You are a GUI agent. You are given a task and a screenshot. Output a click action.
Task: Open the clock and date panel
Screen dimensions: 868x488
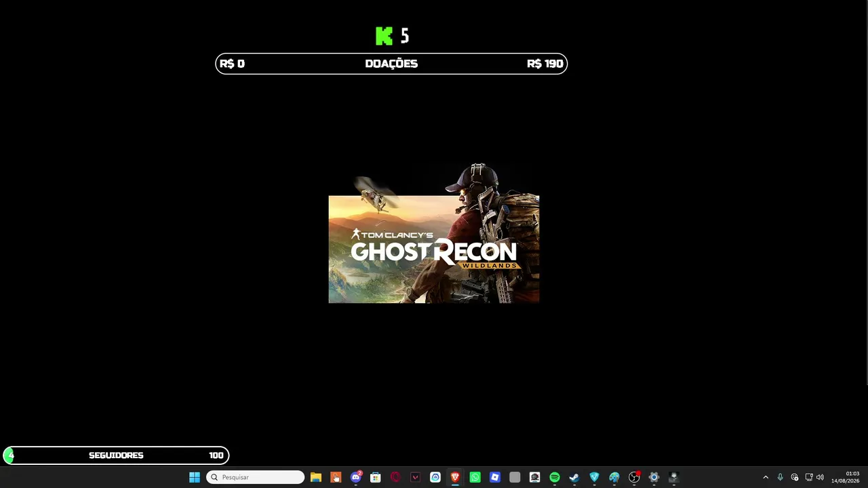pyautogui.click(x=846, y=477)
